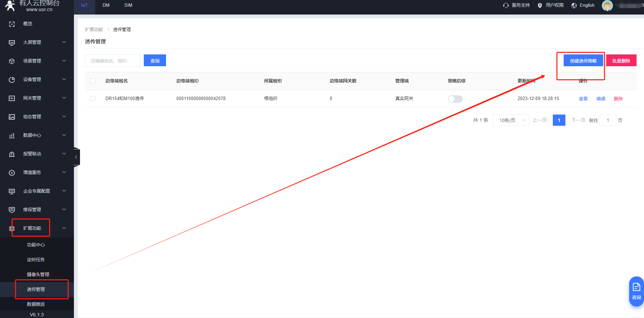Open the 10条/页 page size dropdown
The width and height of the screenshot is (644, 318).
pyautogui.click(x=510, y=120)
